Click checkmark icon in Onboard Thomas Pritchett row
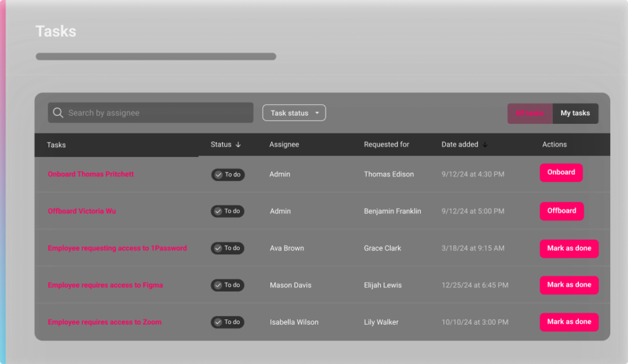 pyautogui.click(x=218, y=175)
